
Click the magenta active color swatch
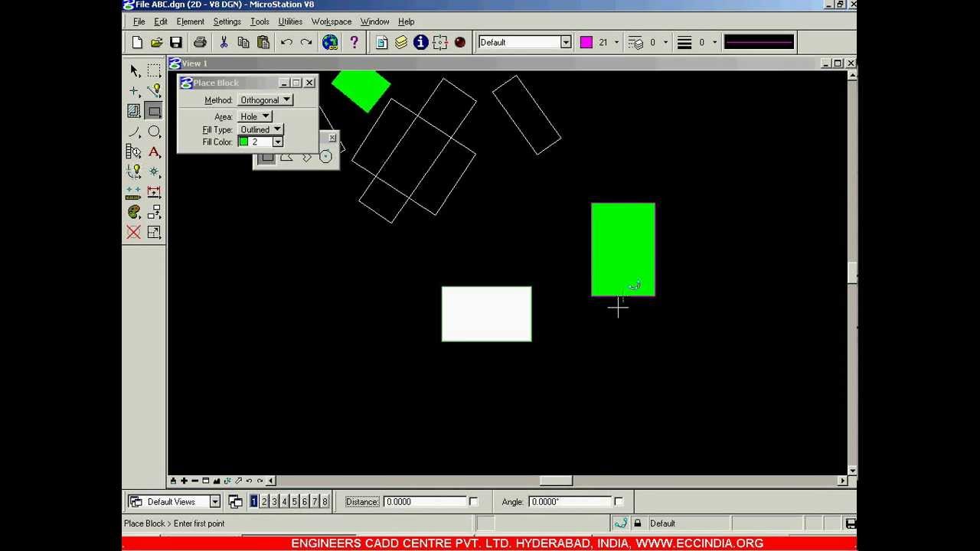[586, 43]
